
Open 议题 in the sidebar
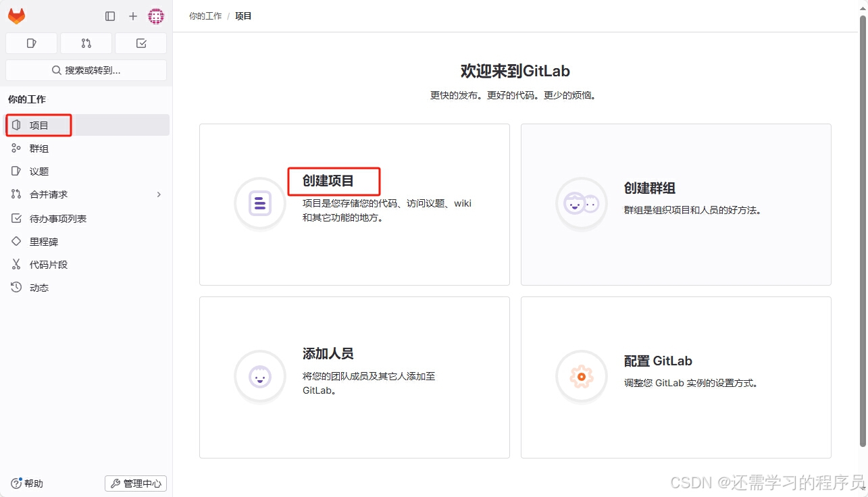87,172
